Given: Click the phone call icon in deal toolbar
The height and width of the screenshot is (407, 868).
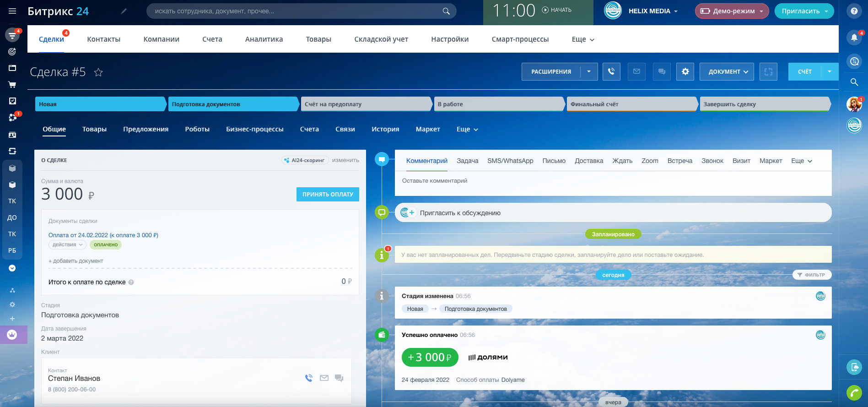Looking at the screenshot, I should [611, 71].
